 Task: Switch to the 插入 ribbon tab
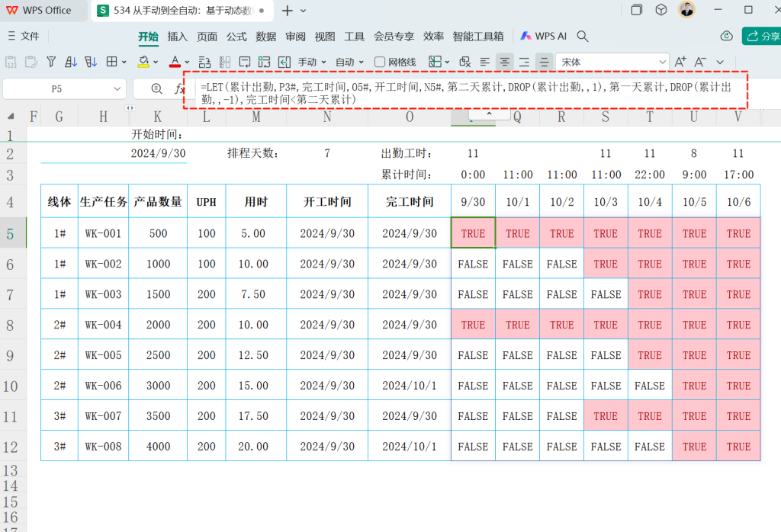(x=177, y=37)
